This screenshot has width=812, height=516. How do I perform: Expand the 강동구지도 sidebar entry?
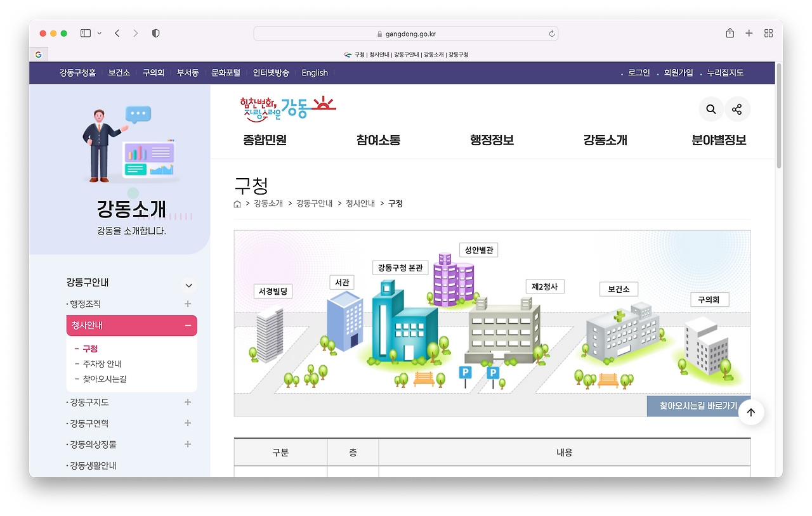pos(187,402)
